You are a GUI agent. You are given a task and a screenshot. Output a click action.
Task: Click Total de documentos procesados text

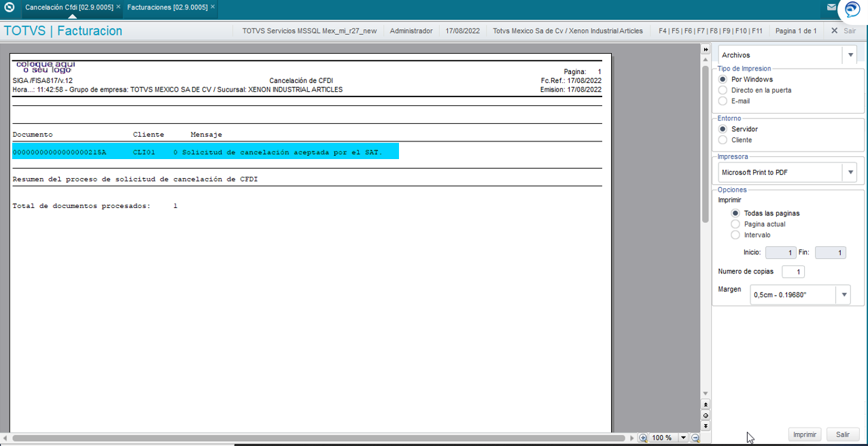coord(82,206)
